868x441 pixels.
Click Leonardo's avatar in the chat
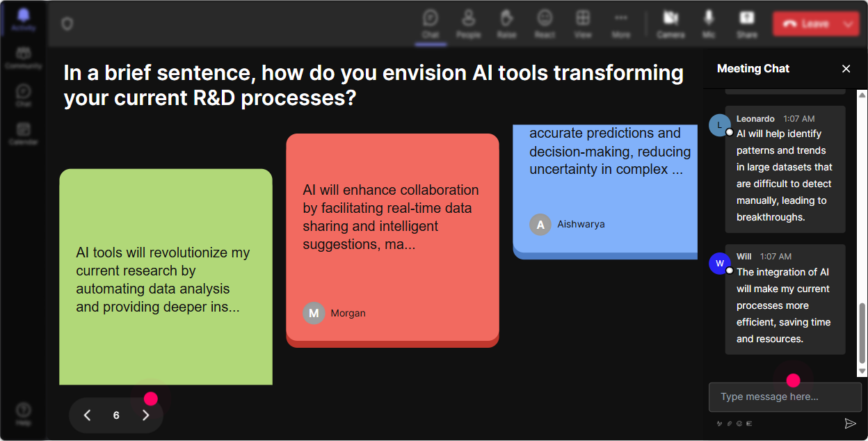pos(719,125)
